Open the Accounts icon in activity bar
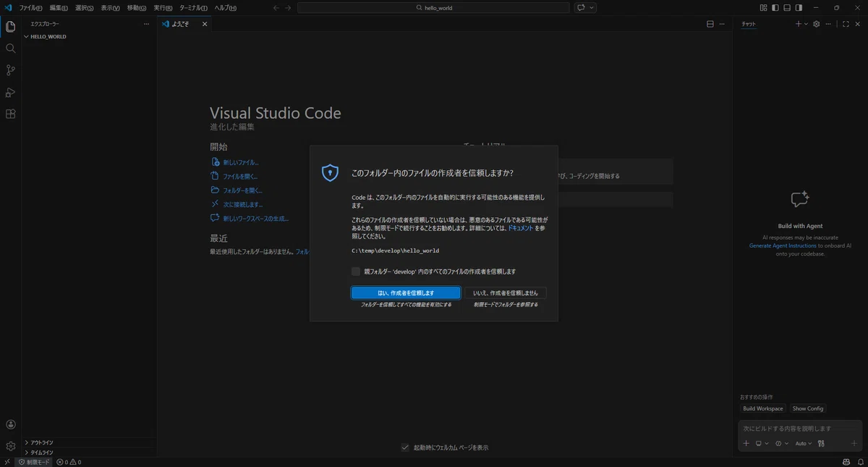Viewport: 868px width, 467px height. pos(10,425)
